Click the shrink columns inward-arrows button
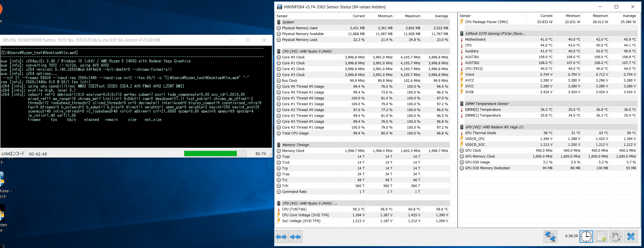644x248 pixels. (295, 237)
